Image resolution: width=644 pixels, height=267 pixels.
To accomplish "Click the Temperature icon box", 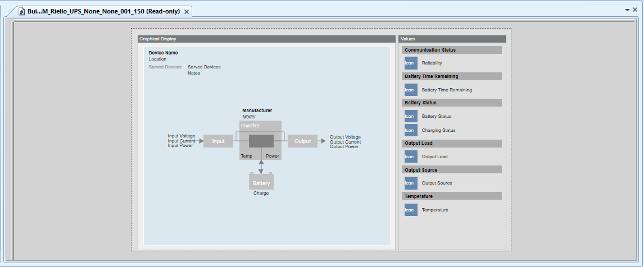I will (411, 210).
